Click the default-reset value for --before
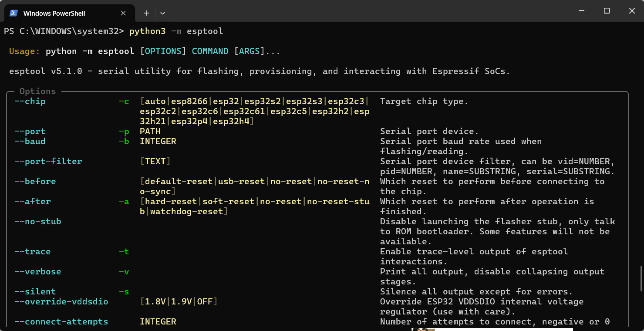Viewport: 644px width, 331px height. coord(179,182)
